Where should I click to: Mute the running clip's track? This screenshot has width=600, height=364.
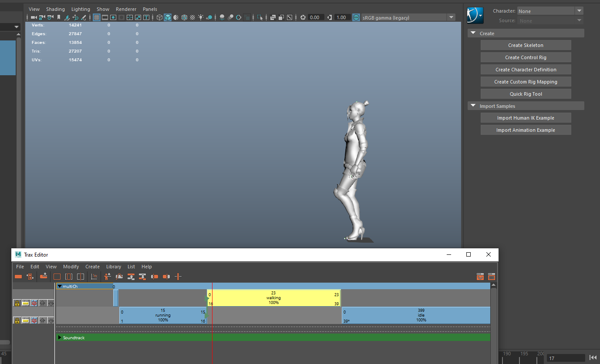coord(25,321)
